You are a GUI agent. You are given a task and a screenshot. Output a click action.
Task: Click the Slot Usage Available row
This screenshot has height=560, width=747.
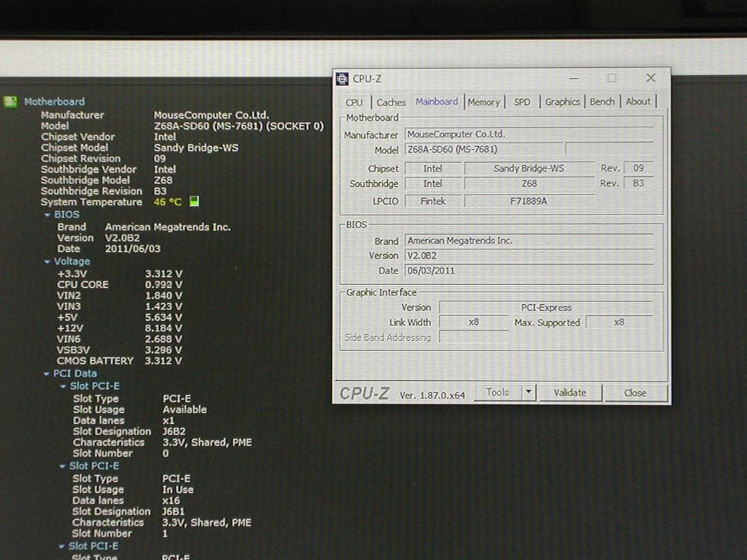click(x=140, y=409)
